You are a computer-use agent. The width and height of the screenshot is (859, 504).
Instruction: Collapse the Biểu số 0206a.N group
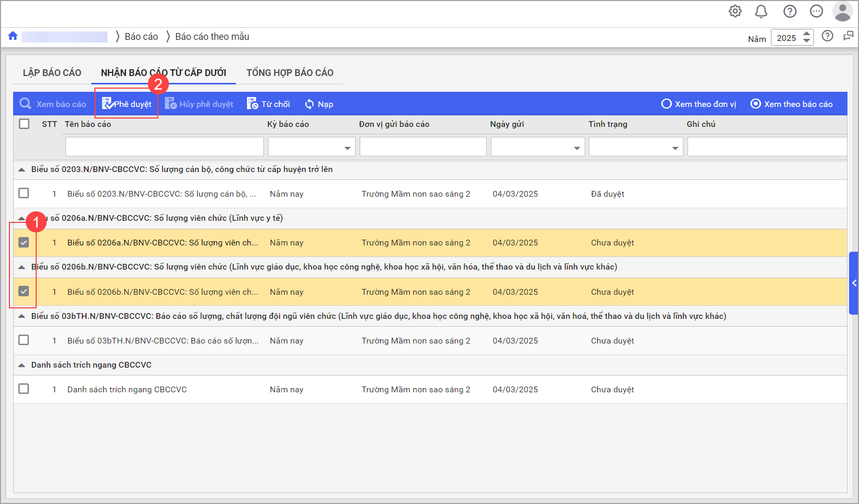coord(22,218)
